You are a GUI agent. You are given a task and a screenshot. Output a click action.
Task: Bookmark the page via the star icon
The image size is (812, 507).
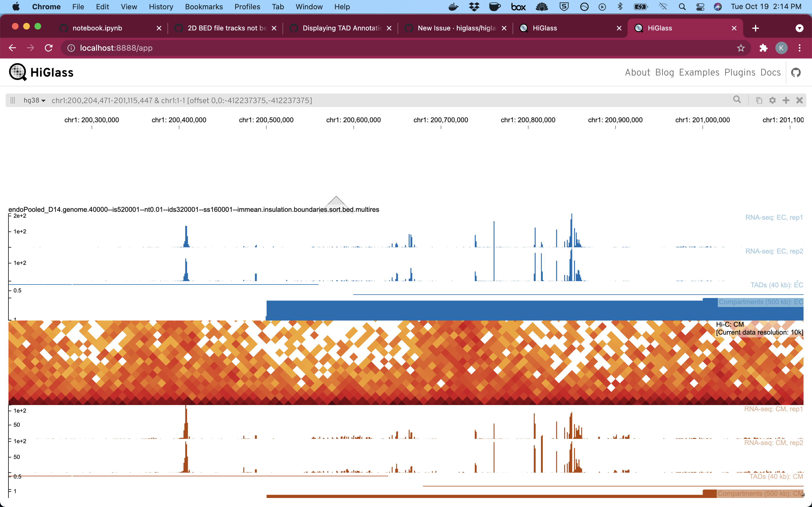click(741, 48)
